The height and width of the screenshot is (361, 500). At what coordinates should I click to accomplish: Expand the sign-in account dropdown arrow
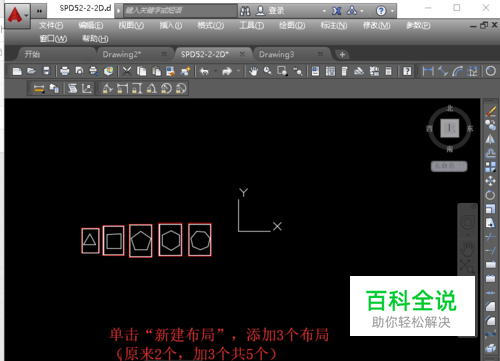tap(324, 11)
